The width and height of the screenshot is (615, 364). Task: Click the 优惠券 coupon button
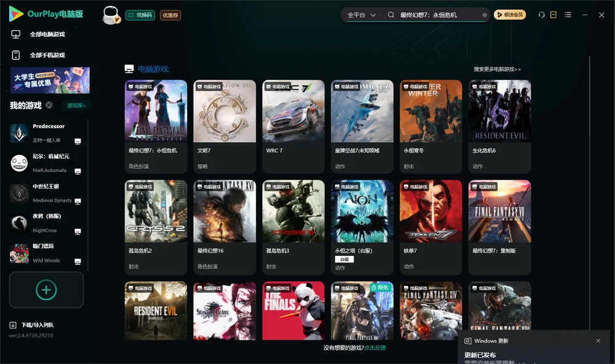click(x=170, y=15)
